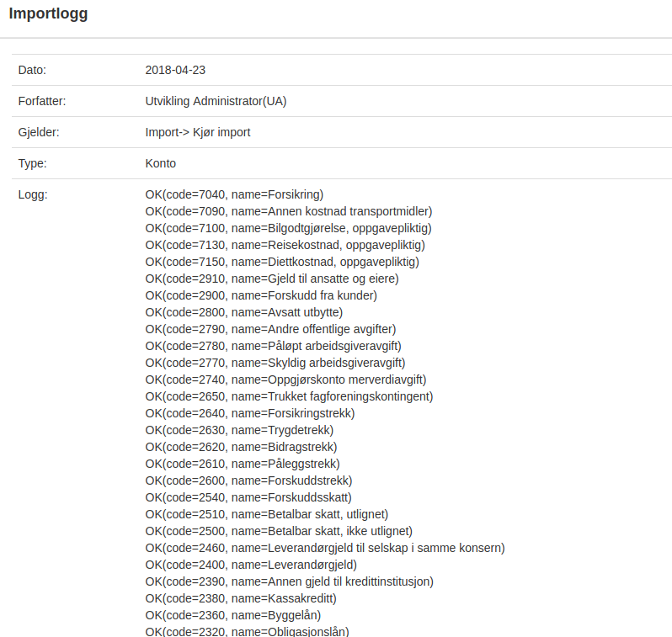
Task: Click the Gjelder label
Action: pos(39,132)
